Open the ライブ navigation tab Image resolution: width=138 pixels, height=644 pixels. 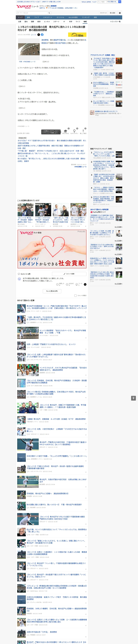pyautogui.click(x=37, y=17)
